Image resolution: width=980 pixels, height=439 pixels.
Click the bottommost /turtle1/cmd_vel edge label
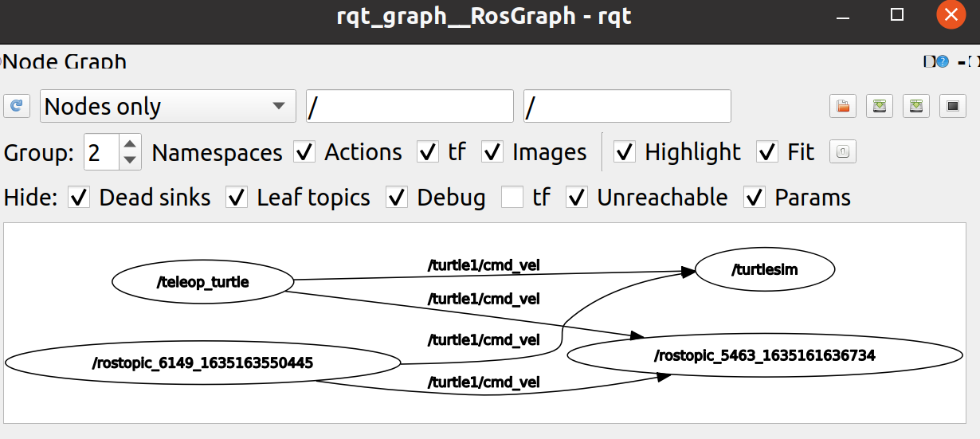tap(484, 382)
